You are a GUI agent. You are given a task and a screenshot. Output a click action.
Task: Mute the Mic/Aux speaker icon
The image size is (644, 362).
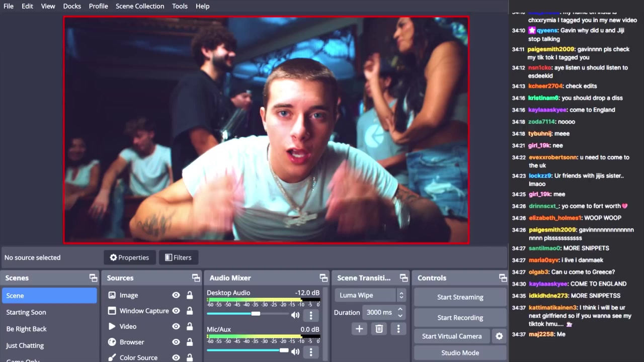295,352
